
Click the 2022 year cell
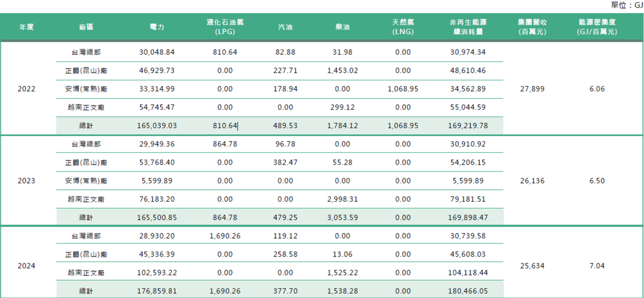26,89
